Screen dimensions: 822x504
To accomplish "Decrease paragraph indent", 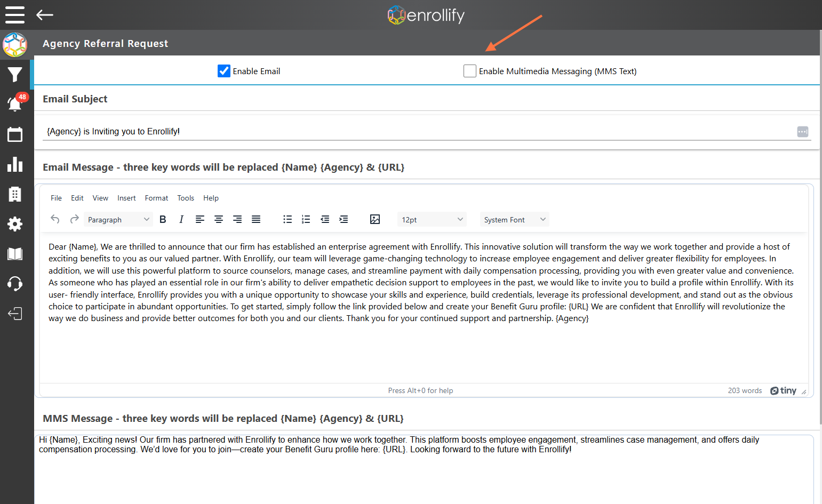I will 325,219.
